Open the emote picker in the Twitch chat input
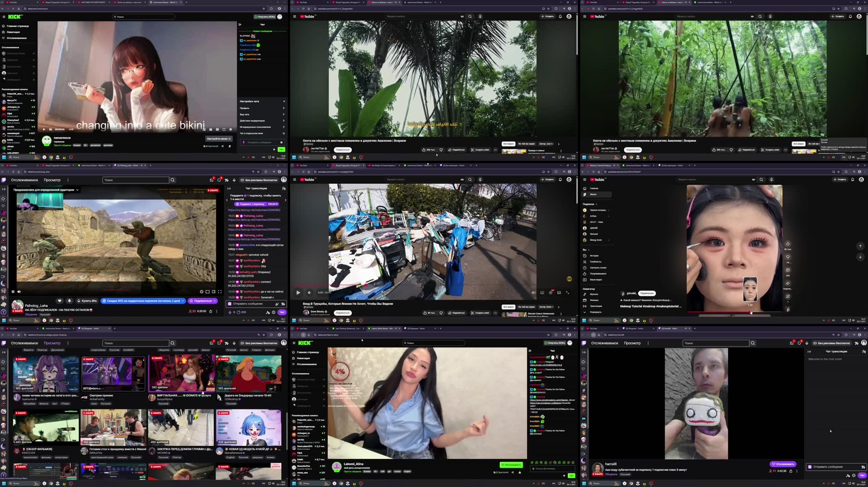The height and width of the screenshot is (487, 868). [277, 304]
